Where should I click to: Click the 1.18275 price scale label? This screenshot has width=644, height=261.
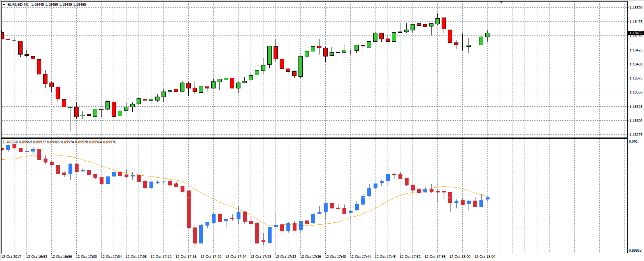point(636,135)
